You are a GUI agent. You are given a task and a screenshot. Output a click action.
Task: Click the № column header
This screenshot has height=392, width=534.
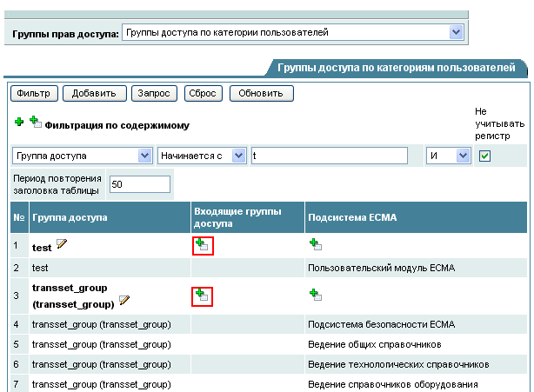click(19, 217)
